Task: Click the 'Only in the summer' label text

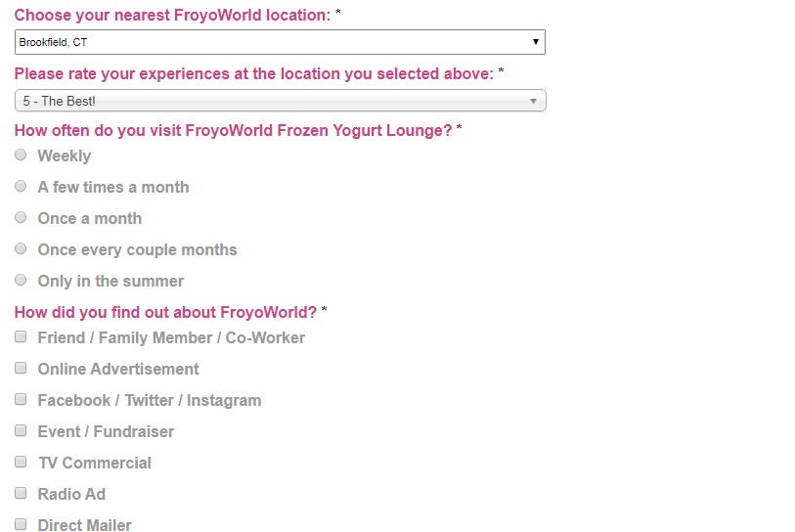Action: point(110,281)
